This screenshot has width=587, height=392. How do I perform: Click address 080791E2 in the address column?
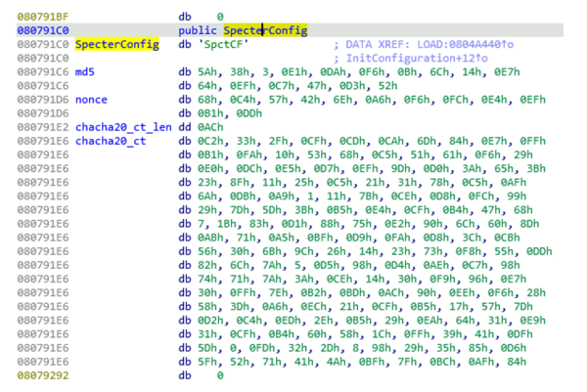(36, 127)
